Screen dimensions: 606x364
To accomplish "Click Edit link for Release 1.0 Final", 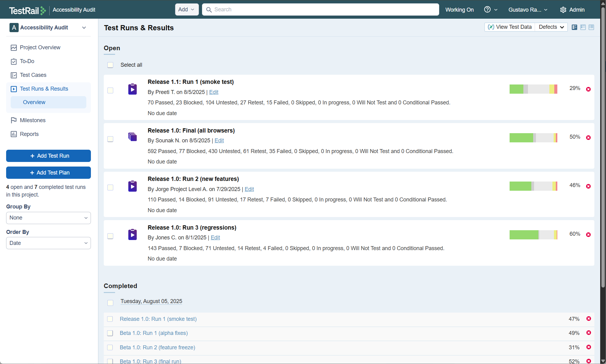I will [x=219, y=141].
